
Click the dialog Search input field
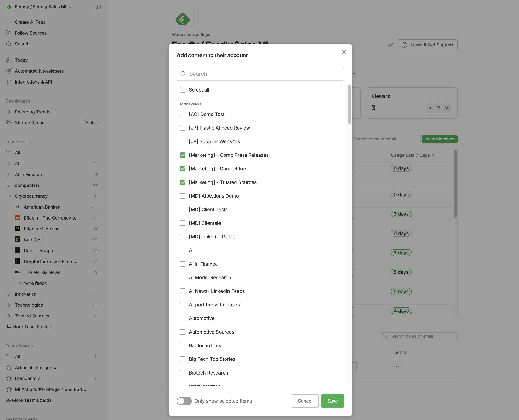[260, 74]
